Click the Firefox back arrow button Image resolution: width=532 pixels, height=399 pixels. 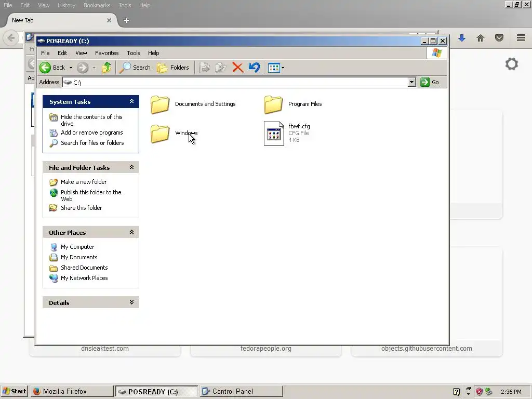11,37
